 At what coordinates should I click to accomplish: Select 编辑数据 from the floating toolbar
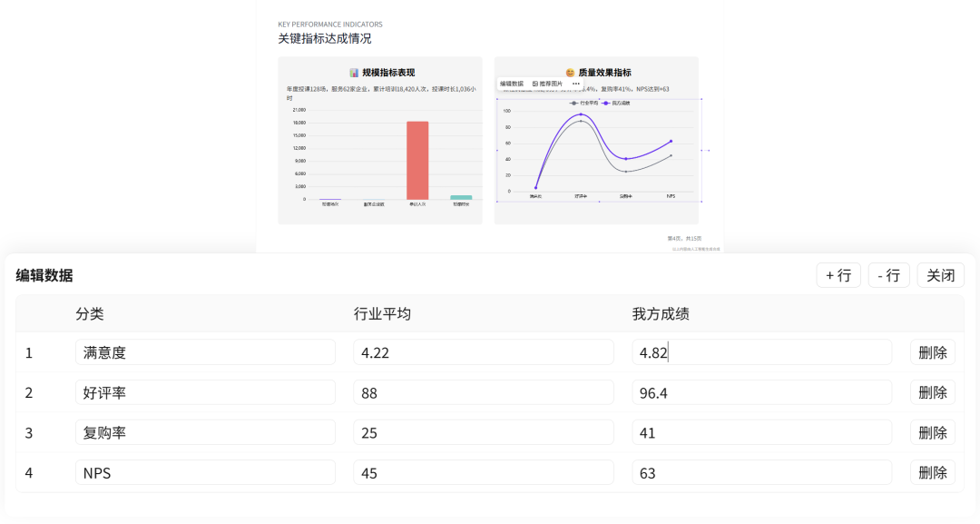[x=513, y=83]
